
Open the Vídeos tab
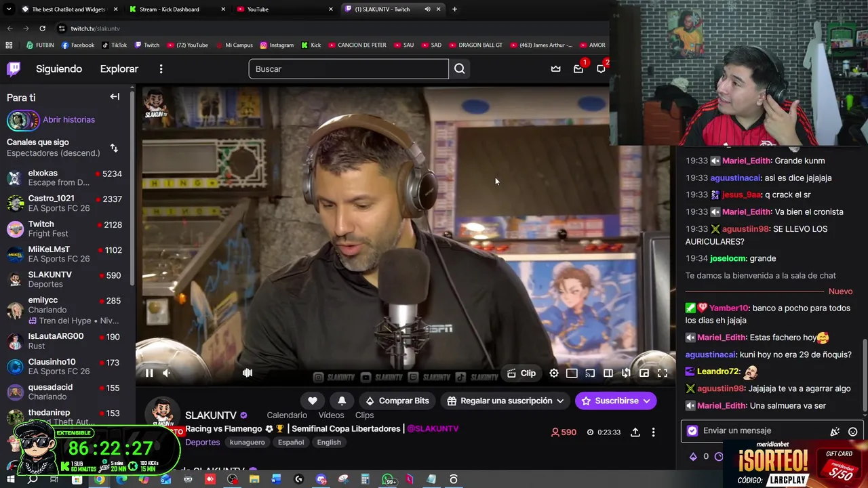(331, 415)
